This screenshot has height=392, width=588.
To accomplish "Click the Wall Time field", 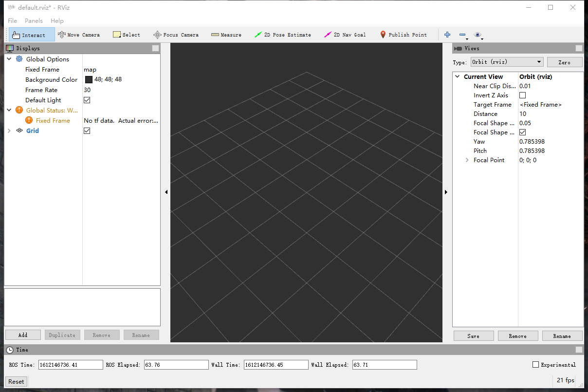I will pos(276,365).
